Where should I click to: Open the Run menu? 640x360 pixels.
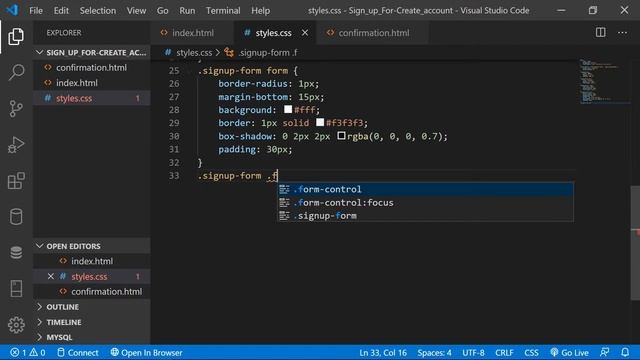(187, 11)
